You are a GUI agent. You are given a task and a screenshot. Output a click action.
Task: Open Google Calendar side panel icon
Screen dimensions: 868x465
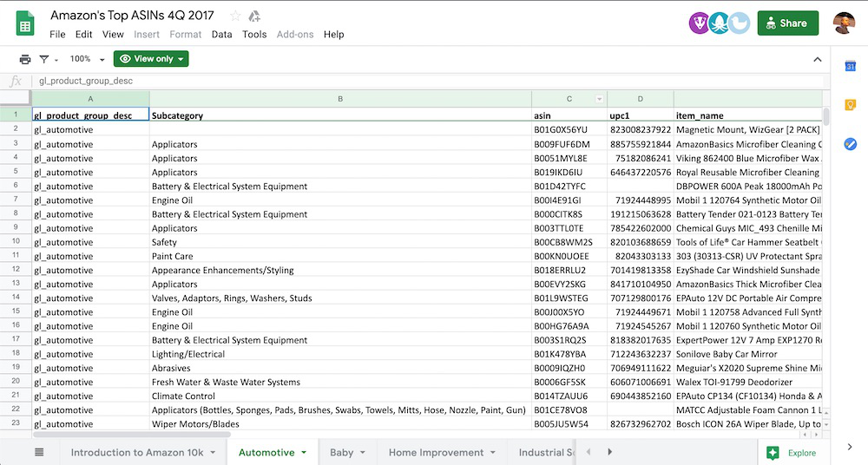(x=850, y=67)
